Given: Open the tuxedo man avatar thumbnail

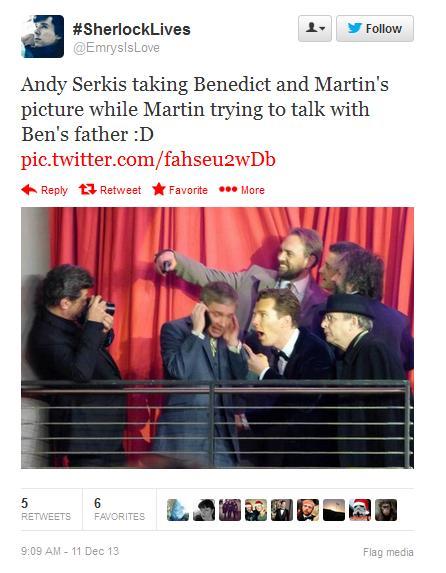Looking at the screenshot, I should [282, 510].
